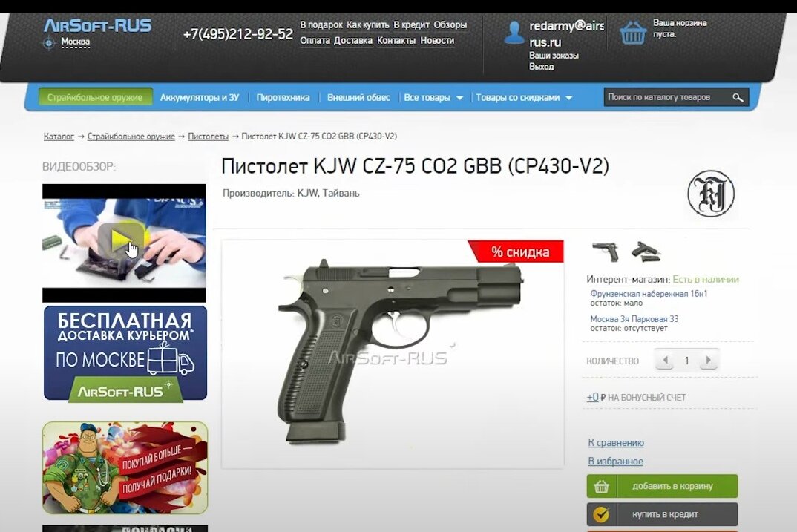This screenshot has width=797, height=532.
Task: Click the KJ manufacturer logo
Action: tap(711, 194)
